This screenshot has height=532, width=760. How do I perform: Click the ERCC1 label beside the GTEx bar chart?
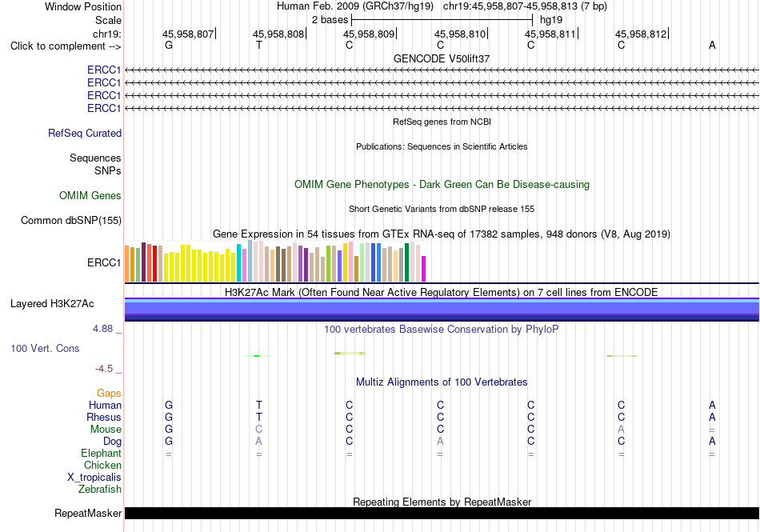coord(104,262)
